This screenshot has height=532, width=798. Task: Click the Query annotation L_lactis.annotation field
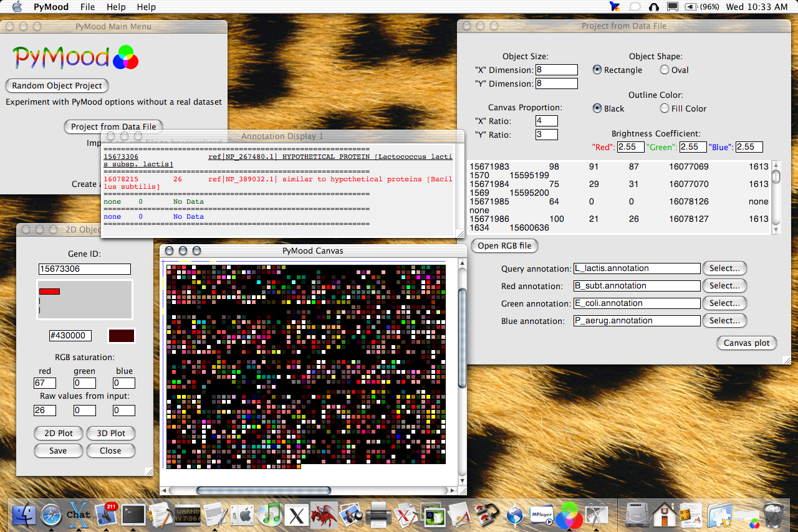(x=637, y=268)
